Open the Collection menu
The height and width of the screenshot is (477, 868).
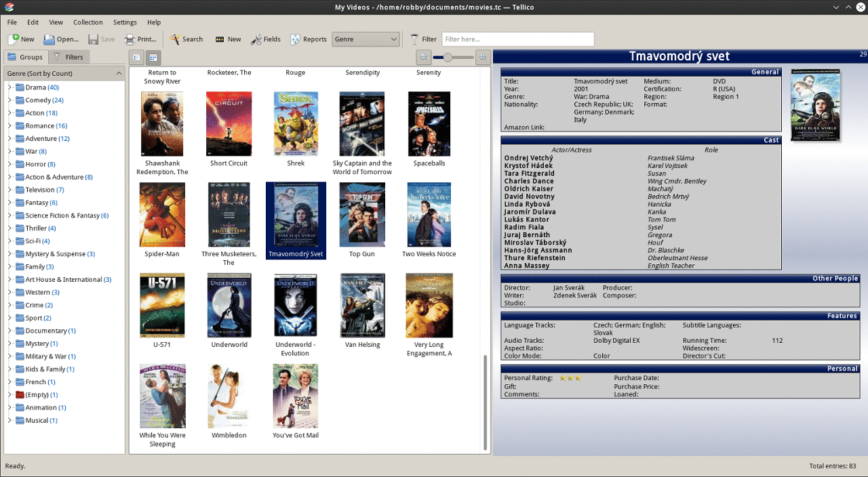tap(87, 22)
